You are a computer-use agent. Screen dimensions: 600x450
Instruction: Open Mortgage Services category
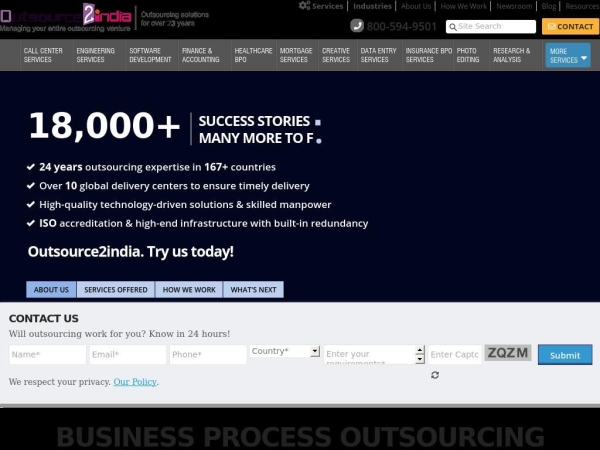point(296,55)
